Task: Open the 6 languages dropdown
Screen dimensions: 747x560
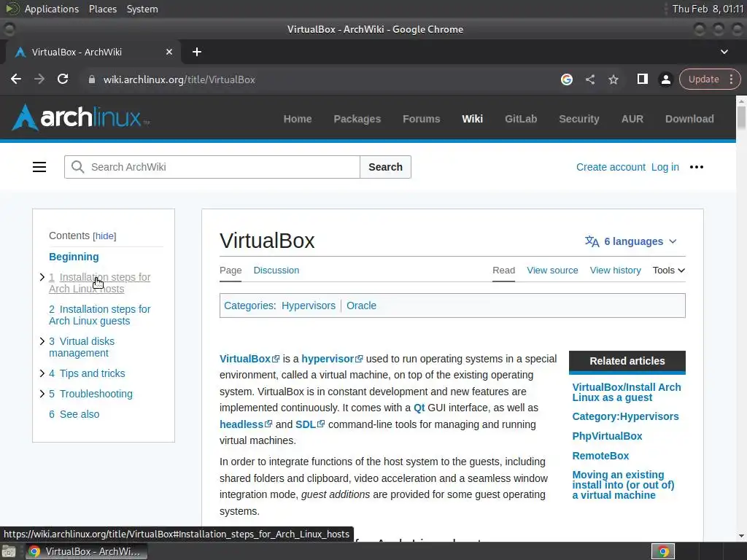Action: [x=631, y=241]
